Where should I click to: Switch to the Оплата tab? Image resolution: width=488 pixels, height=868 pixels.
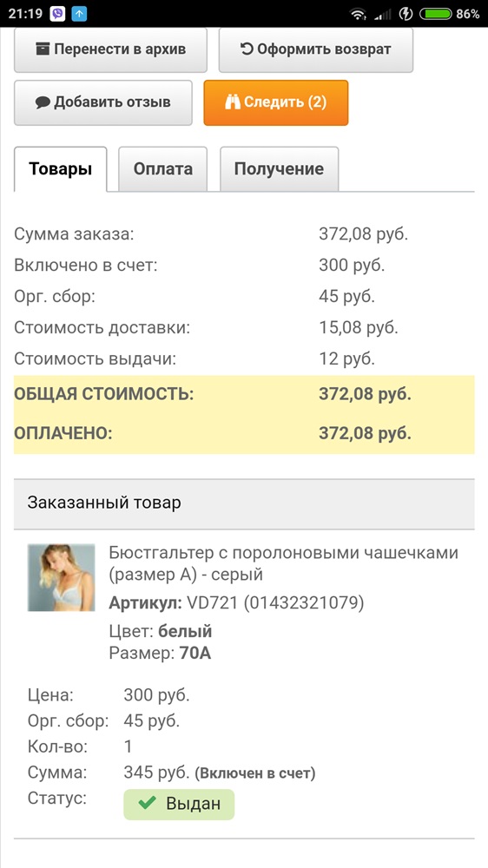tap(163, 169)
